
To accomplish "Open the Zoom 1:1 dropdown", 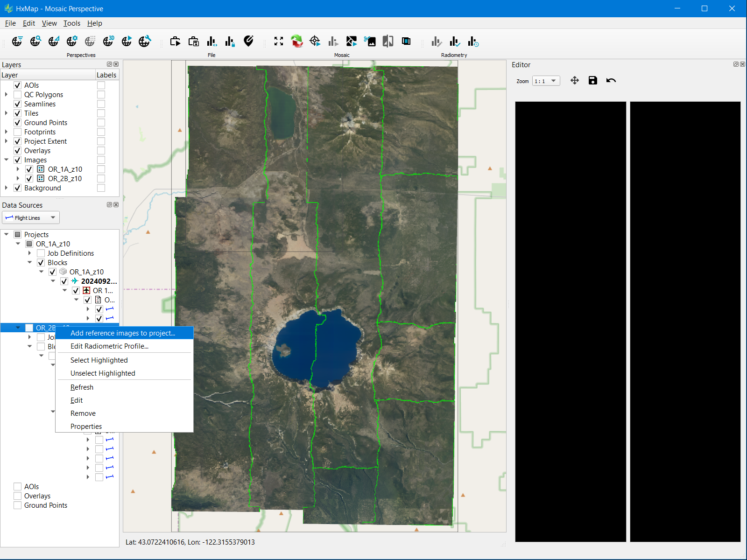I will click(x=546, y=81).
